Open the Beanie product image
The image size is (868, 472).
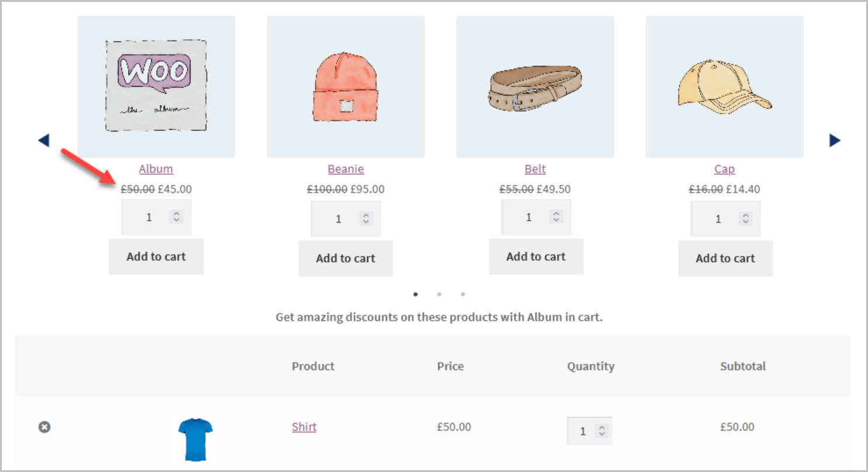tap(345, 87)
